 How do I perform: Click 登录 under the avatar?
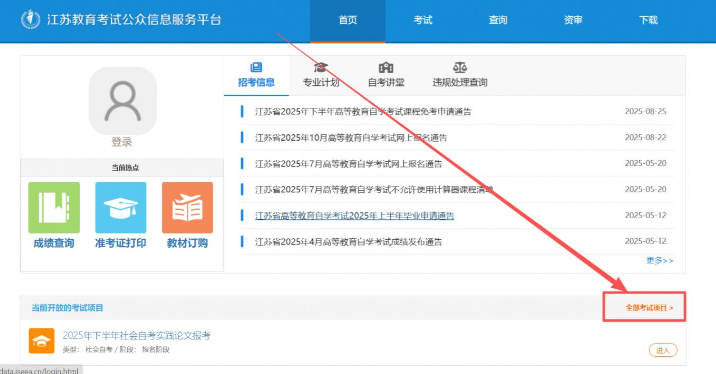(122, 142)
